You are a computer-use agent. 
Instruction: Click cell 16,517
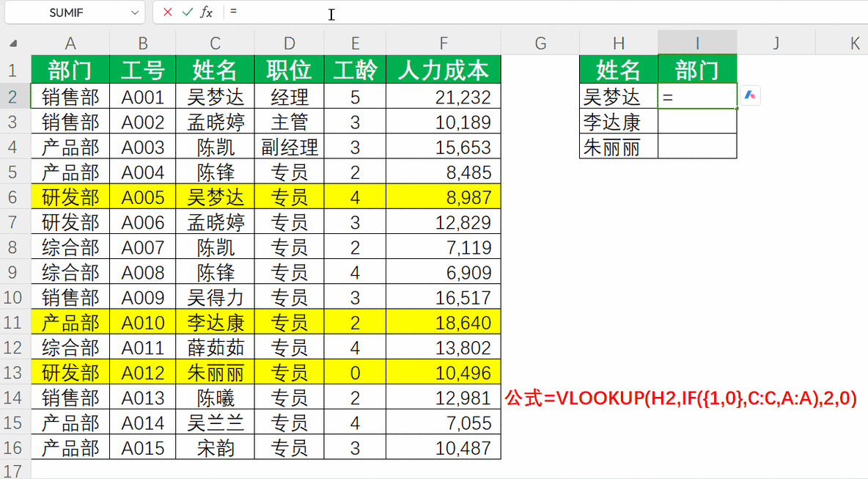(x=444, y=297)
